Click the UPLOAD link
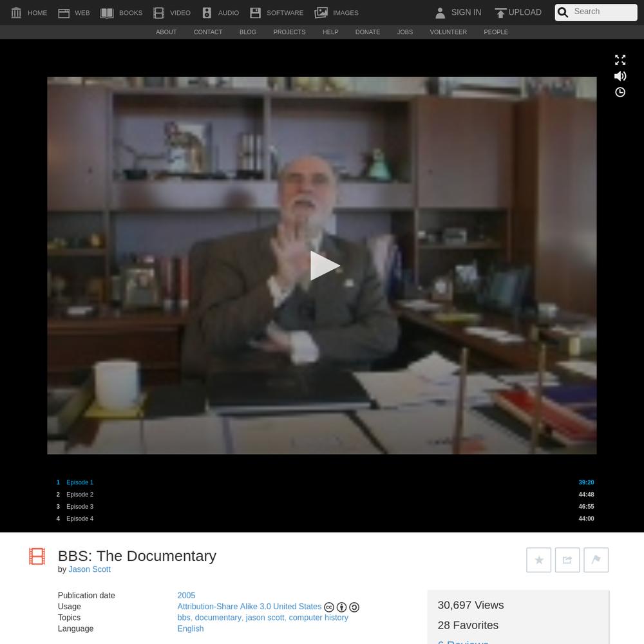Screen dimensions: 644x644 tap(525, 12)
